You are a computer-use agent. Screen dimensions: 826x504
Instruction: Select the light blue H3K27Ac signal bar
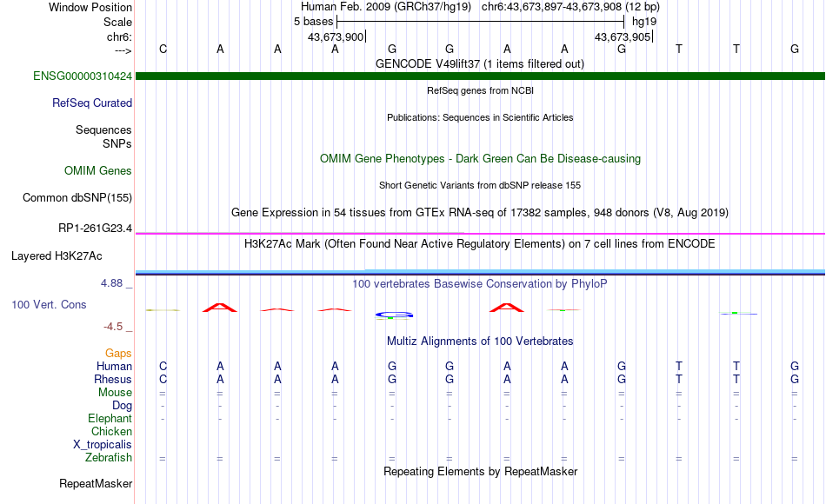point(480,272)
